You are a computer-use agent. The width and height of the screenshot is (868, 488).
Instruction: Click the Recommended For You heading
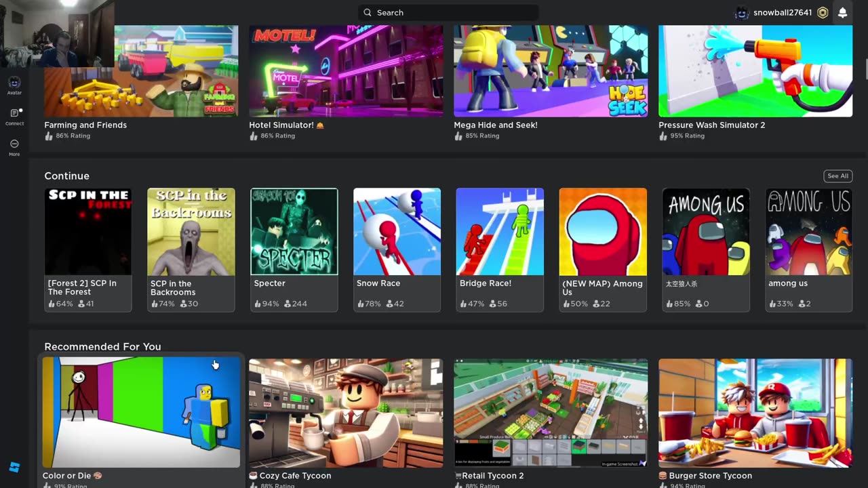click(x=102, y=346)
